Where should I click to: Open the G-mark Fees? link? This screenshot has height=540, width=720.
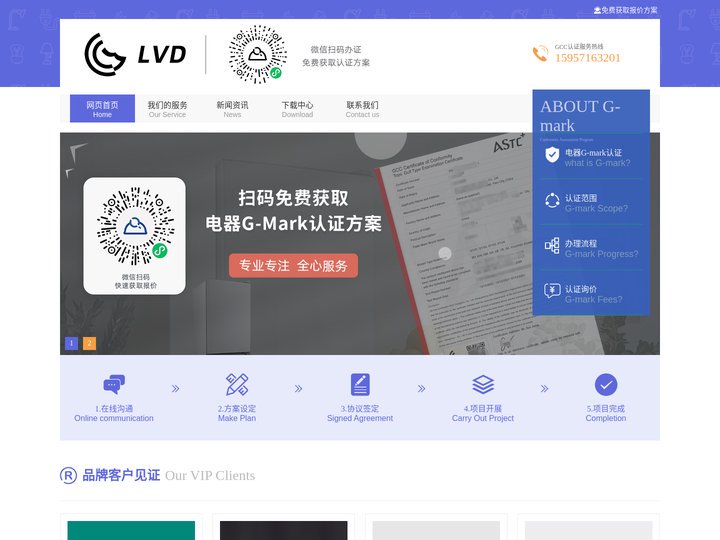594,299
